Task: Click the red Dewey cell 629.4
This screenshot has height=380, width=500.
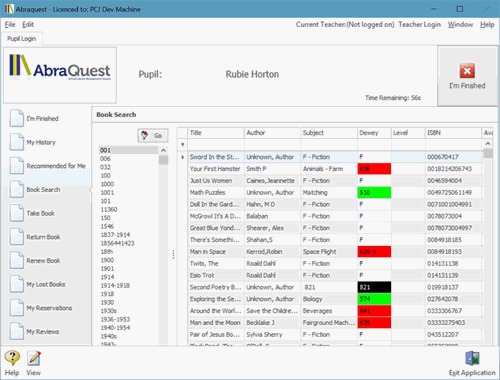Action: pyautogui.click(x=374, y=252)
